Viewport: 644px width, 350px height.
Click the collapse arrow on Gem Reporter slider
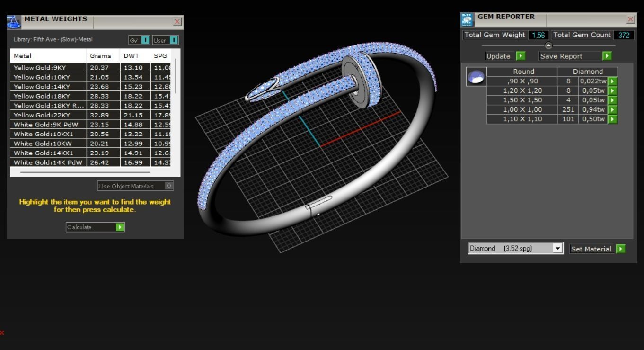pos(548,46)
